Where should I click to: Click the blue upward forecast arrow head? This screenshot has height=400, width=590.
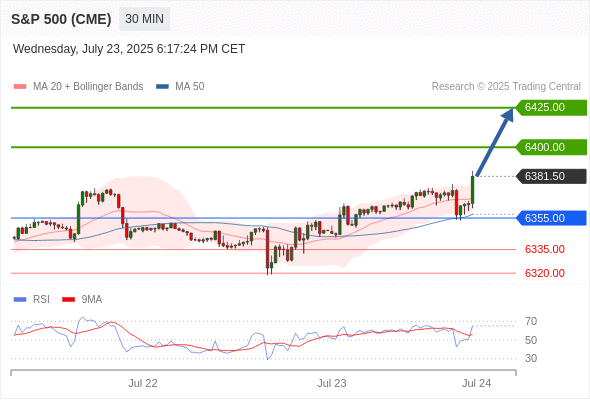508,114
